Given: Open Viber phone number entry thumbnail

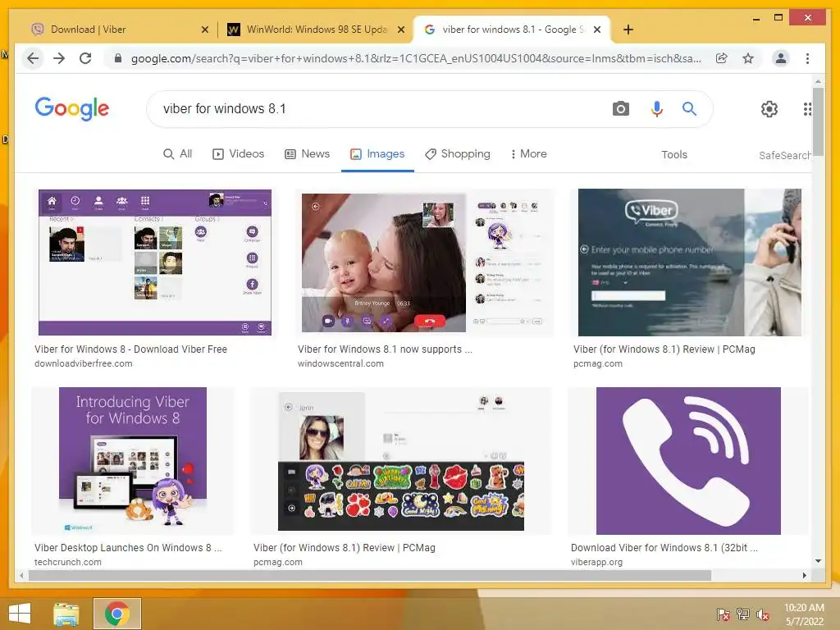Looking at the screenshot, I should 690,262.
